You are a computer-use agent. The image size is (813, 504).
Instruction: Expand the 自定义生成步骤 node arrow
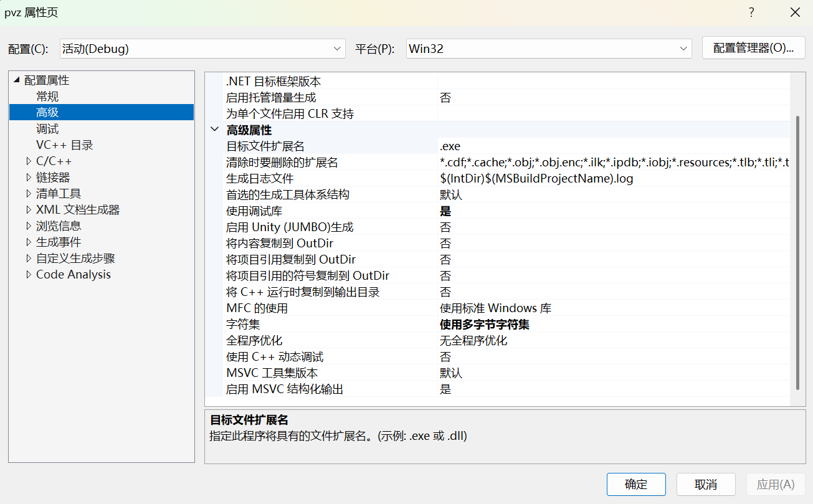tap(29, 259)
